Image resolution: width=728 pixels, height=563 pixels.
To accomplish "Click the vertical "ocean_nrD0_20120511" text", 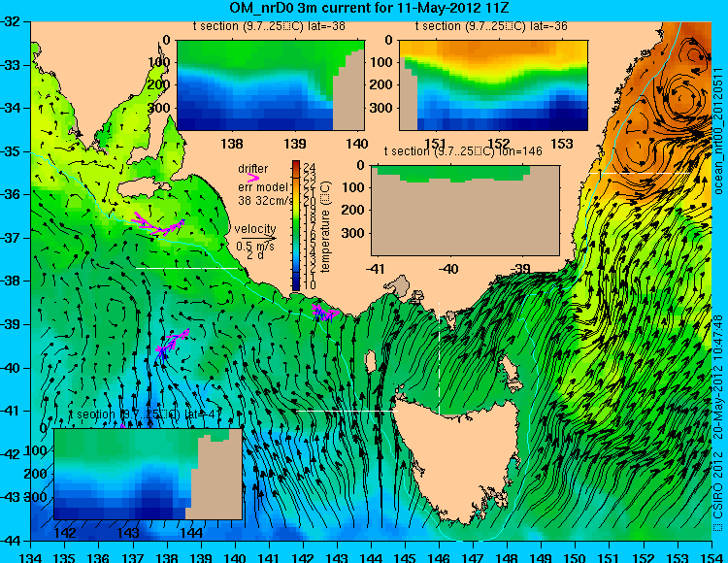I will pyautogui.click(x=718, y=131).
